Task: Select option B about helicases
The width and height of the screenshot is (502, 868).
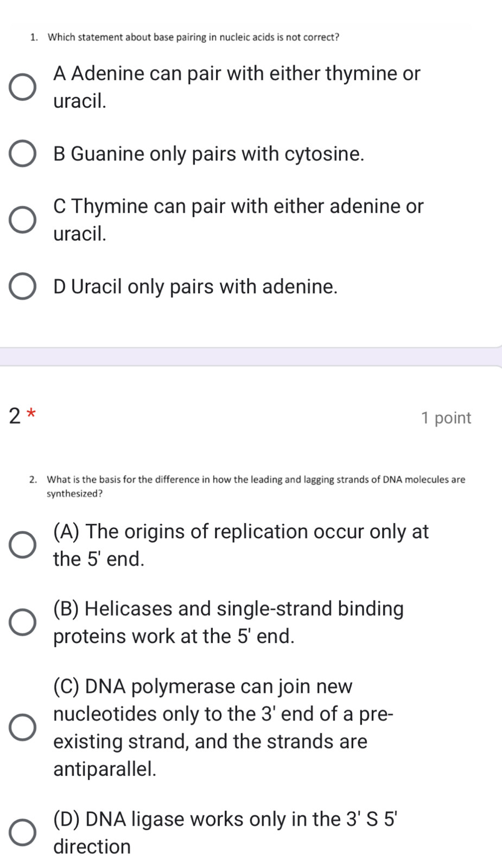Action: 22,622
